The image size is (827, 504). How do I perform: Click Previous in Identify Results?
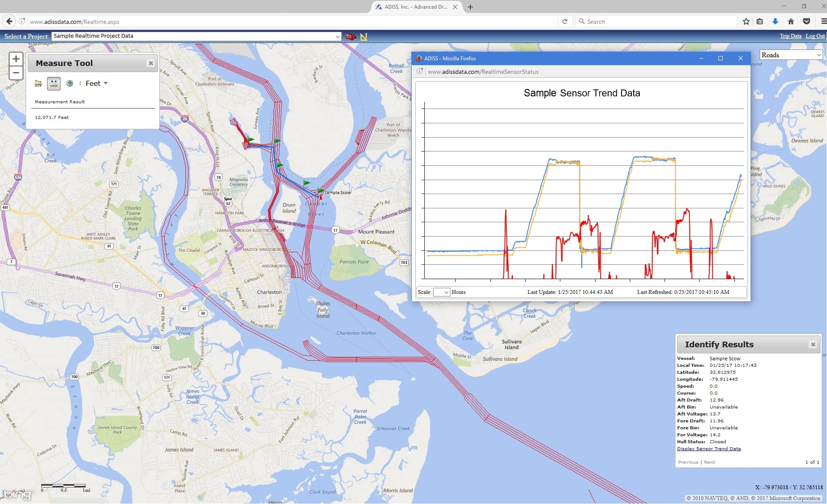(x=688, y=462)
